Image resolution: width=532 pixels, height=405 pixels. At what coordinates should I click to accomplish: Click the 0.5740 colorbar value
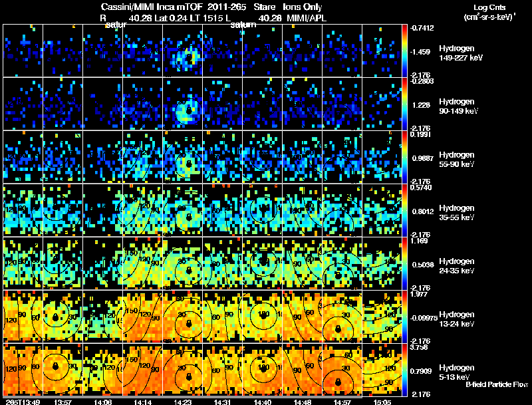421,188
